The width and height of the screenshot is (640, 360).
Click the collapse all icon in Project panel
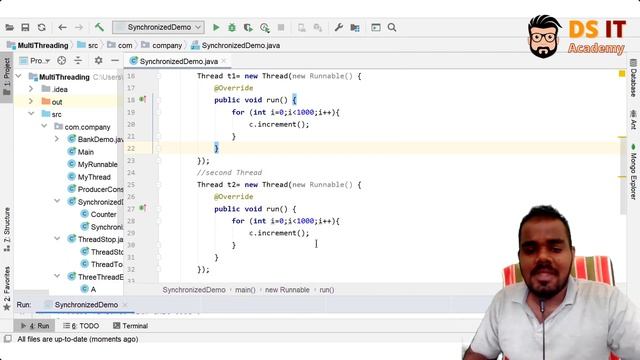point(78,61)
